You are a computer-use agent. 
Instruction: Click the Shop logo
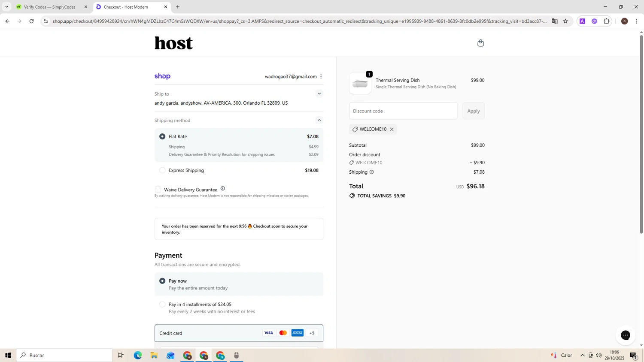click(162, 76)
